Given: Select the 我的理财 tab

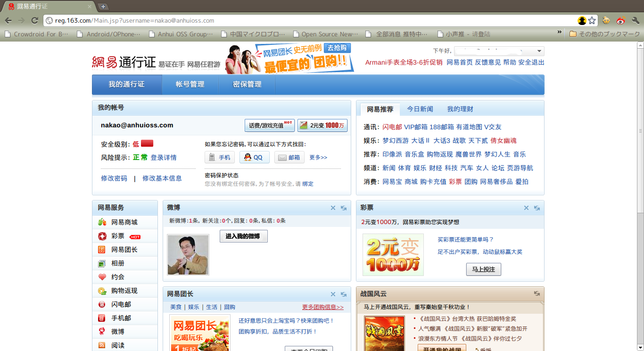Looking at the screenshot, I should 460,109.
